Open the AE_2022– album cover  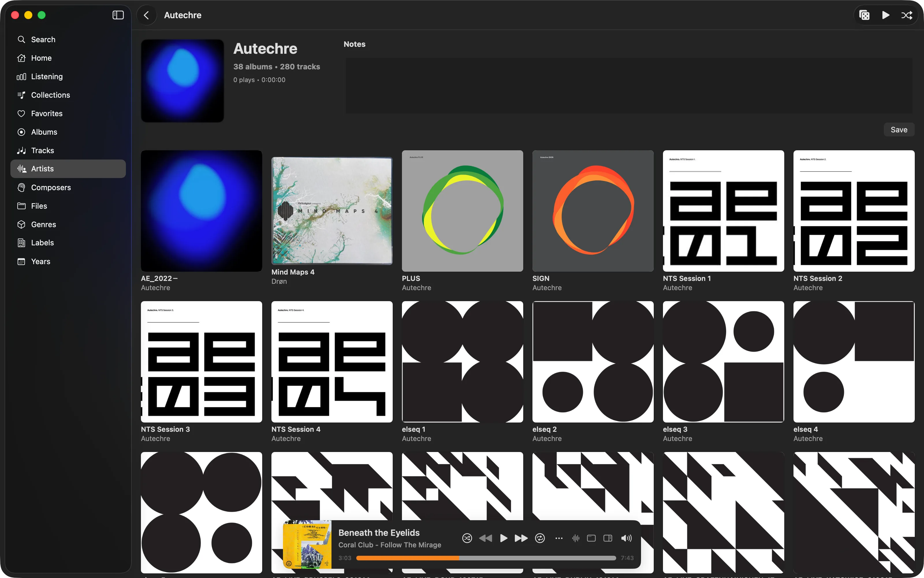click(202, 211)
